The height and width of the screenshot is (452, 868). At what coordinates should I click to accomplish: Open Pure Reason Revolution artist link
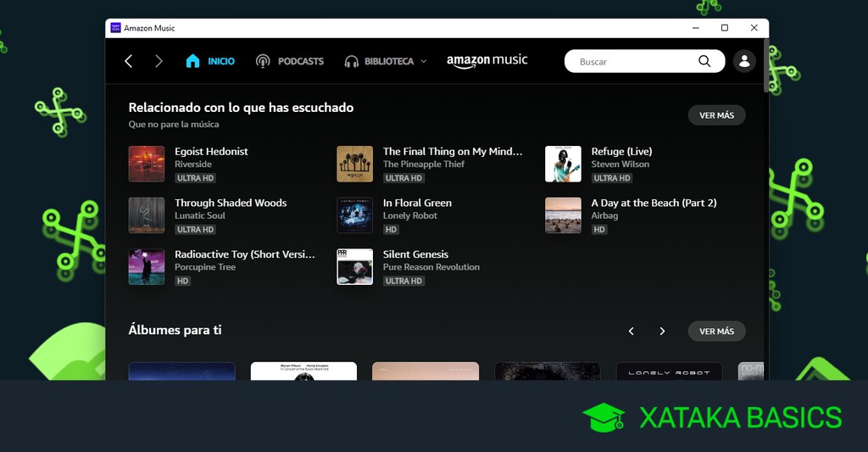click(431, 267)
